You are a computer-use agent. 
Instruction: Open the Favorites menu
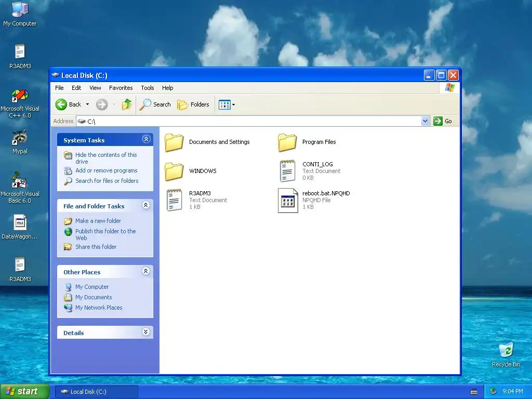tap(121, 88)
